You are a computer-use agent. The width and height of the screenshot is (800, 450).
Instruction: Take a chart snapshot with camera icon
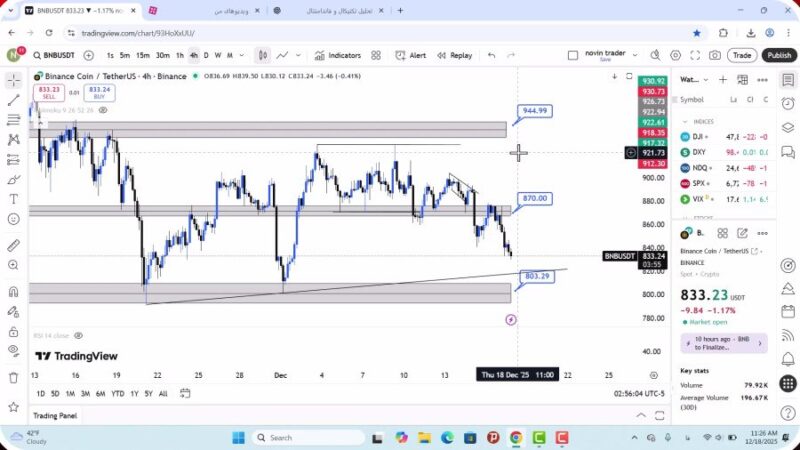pos(715,56)
